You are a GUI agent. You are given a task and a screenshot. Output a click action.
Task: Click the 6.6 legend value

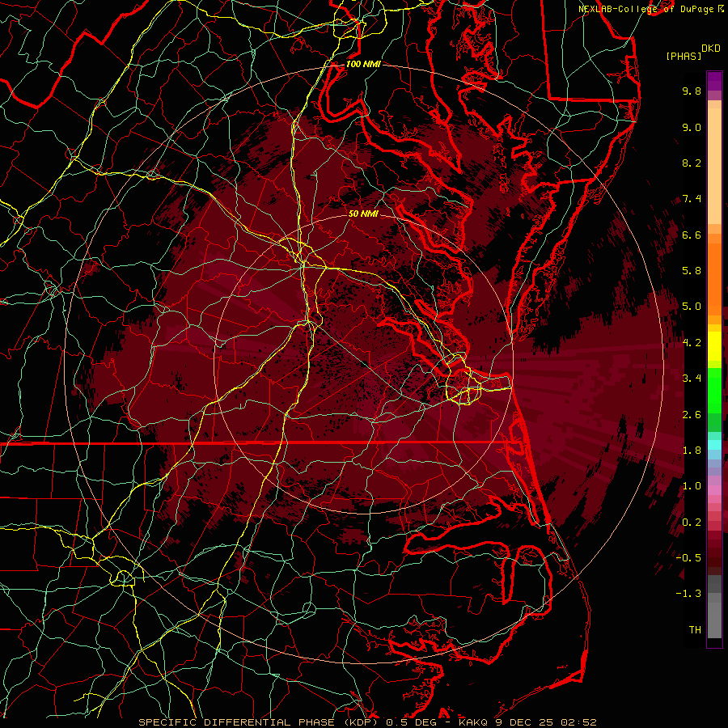[692, 235]
